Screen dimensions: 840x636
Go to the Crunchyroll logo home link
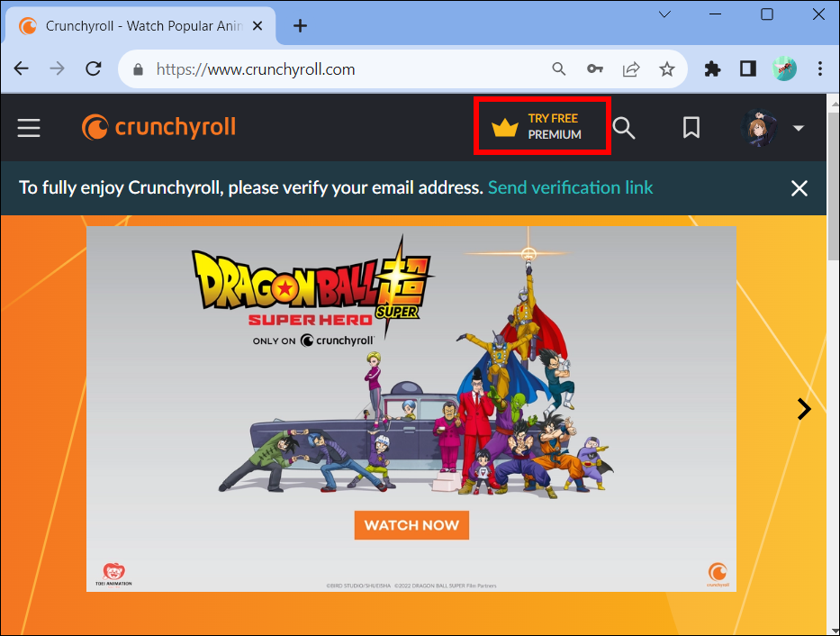click(158, 128)
